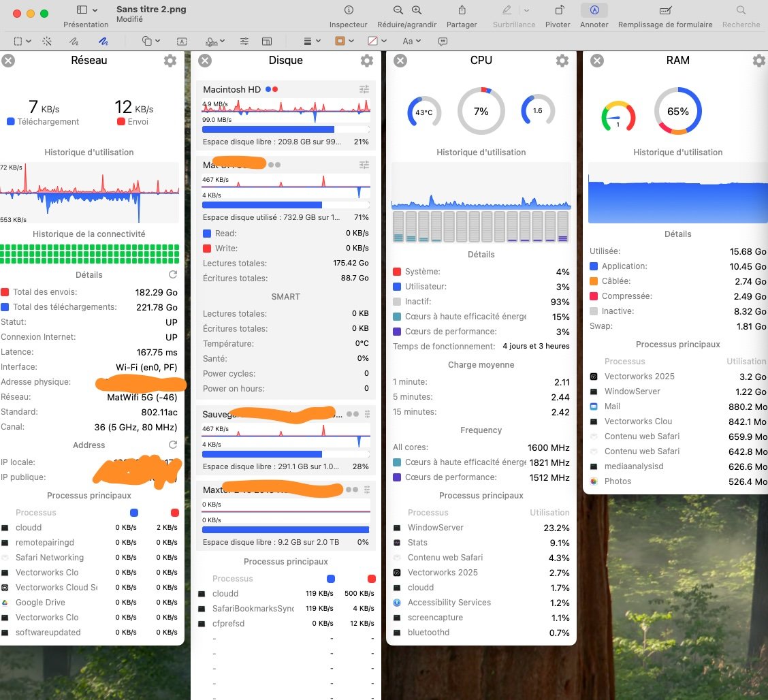The width and height of the screenshot is (768, 700).
Task: Open the text style Aa dropdown
Action: [x=413, y=41]
